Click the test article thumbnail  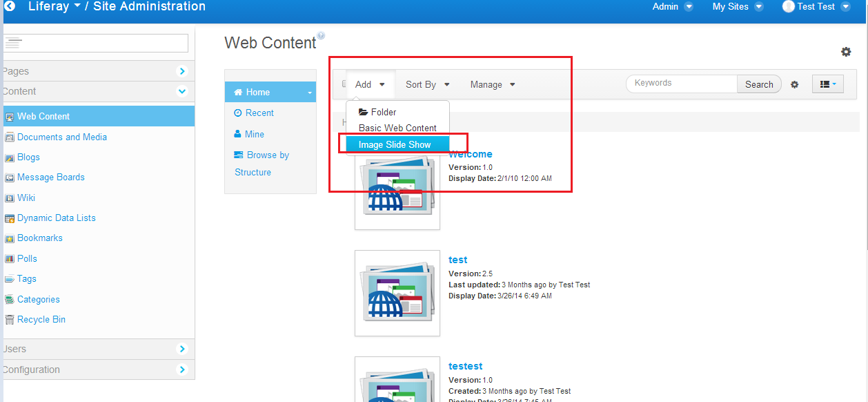[x=397, y=293]
